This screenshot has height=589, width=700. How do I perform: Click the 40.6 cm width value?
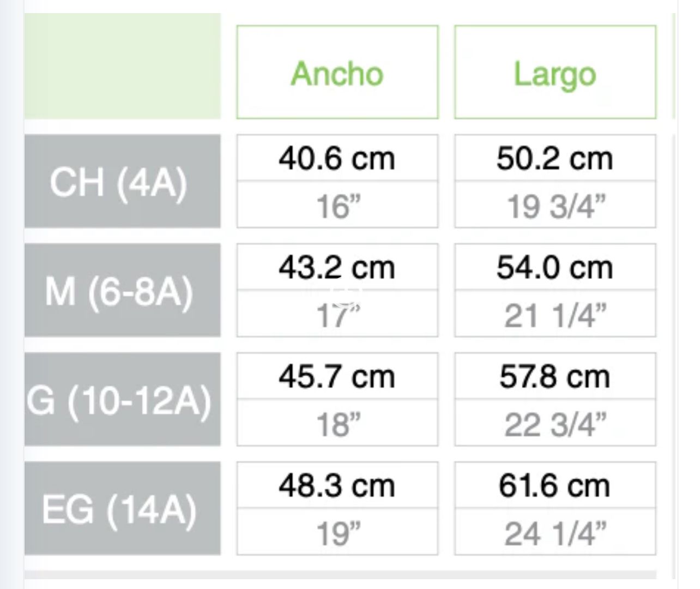tap(337, 159)
